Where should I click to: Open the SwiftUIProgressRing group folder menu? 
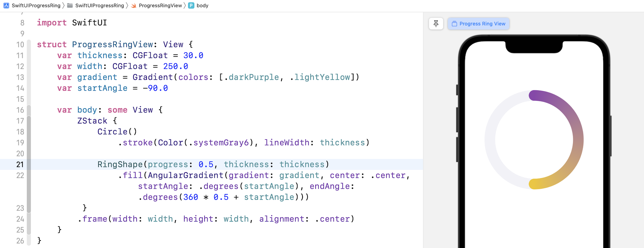point(99,5)
